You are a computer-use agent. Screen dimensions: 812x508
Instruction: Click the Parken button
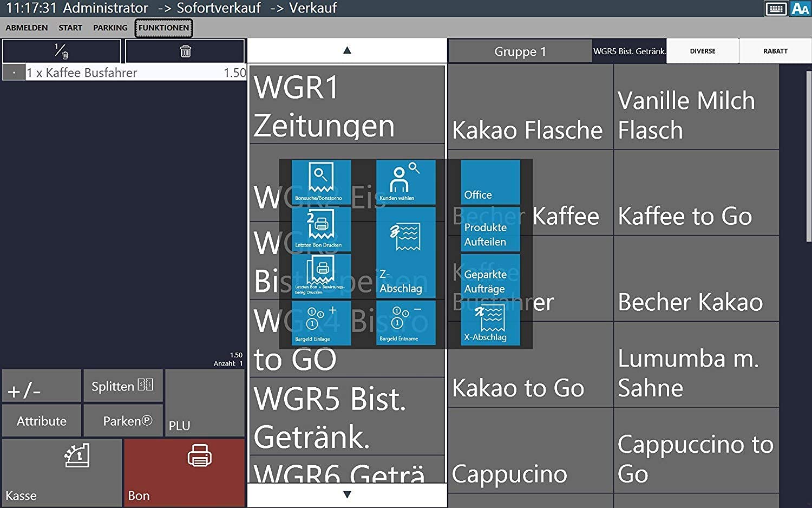(123, 420)
